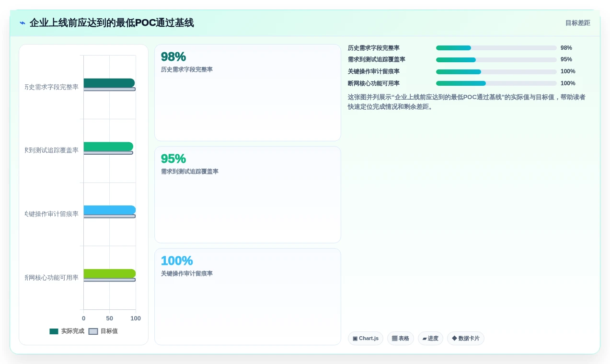This screenshot has height=364, width=610.
Task: Click the 98% value in progress list
Action: [566, 48]
